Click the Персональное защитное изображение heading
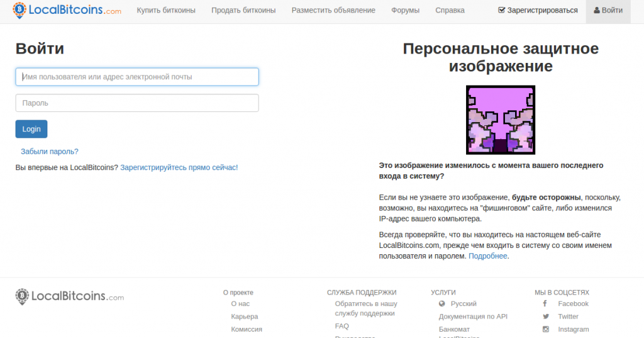The width and height of the screenshot is (644, 338). 501,57
